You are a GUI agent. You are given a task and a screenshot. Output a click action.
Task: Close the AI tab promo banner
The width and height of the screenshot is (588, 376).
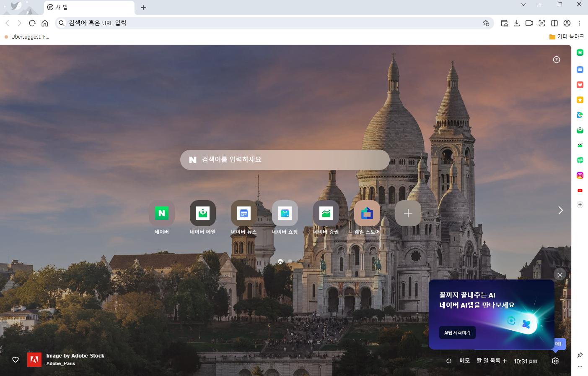[560, 275]
